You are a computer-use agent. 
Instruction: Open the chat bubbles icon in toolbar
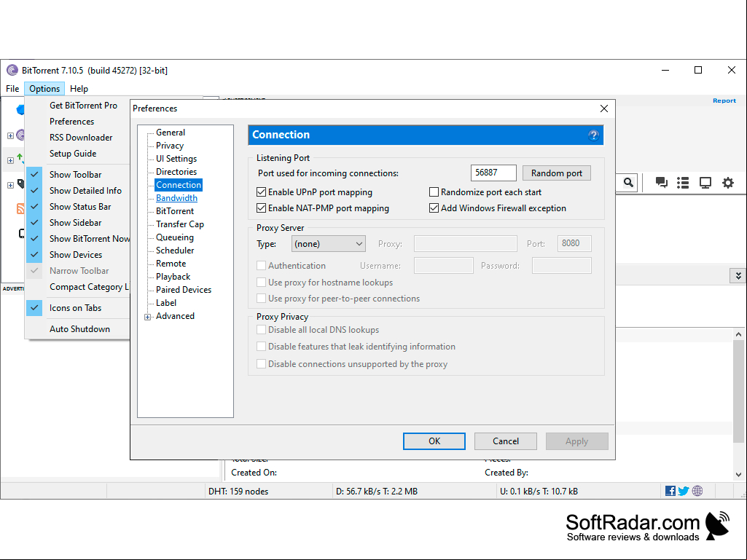coord(661,182)
